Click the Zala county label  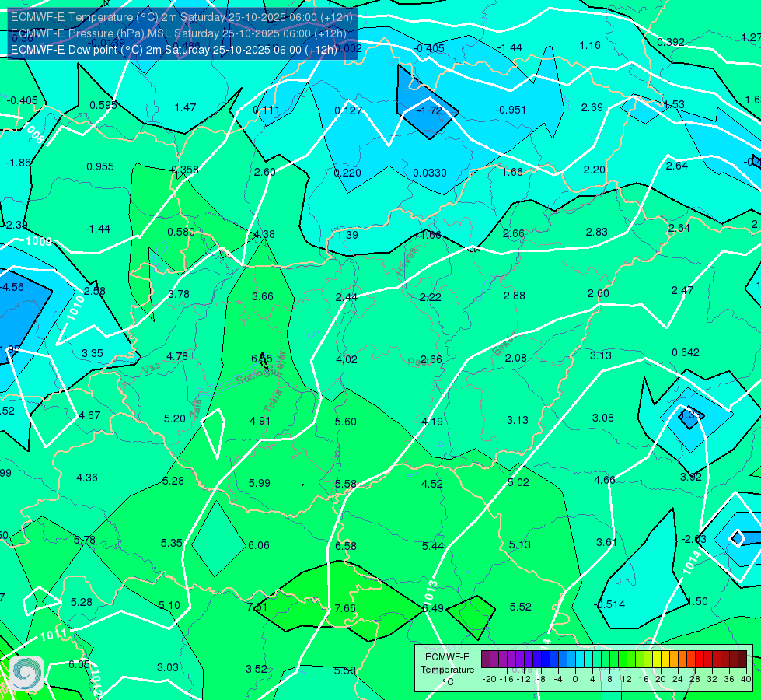(196, 409)
